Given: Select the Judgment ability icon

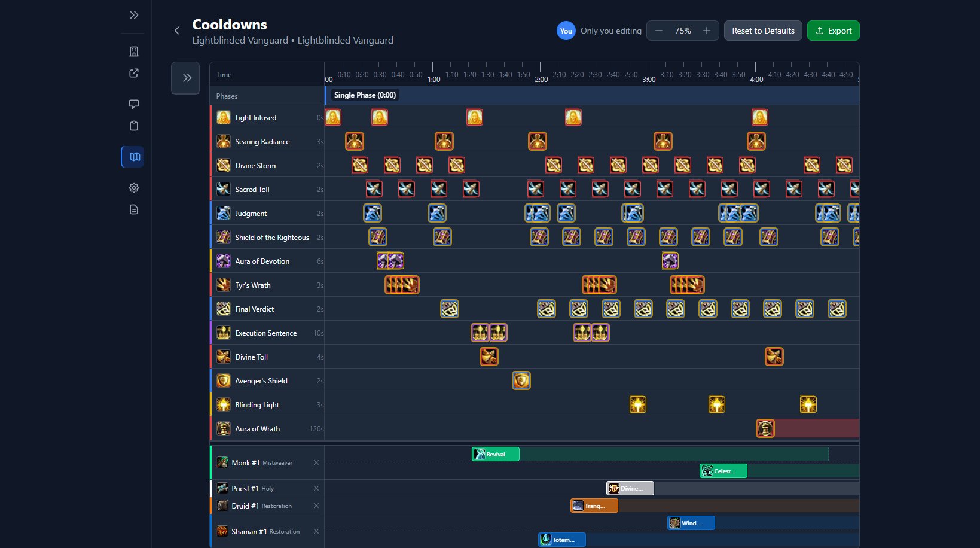Looking at the screenshot, I should click(x=223, y=213).
